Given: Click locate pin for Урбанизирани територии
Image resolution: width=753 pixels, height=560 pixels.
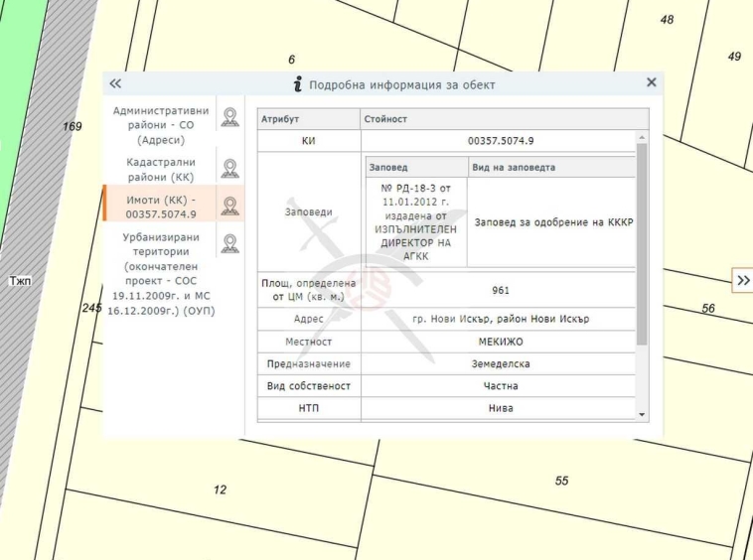Looking at the screenshot, I should tap(230, 243).
